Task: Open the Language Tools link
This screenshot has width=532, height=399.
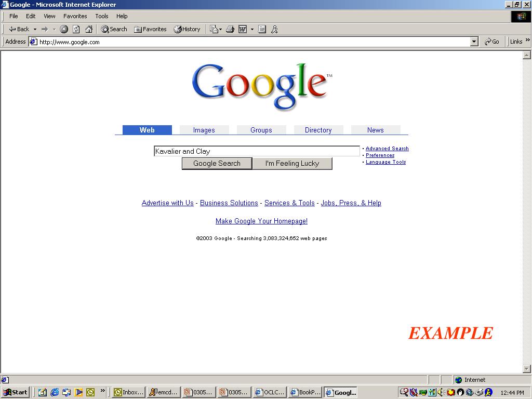Action: click(386, 162)
